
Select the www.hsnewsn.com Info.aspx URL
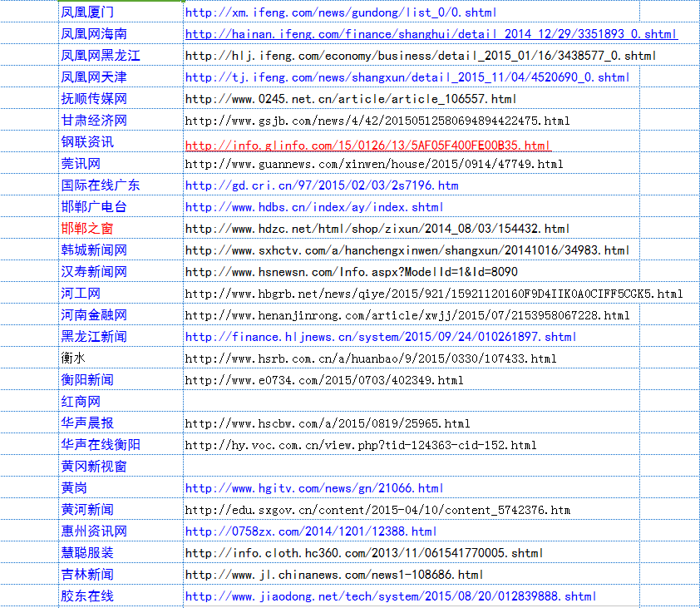[x=352, y=272]
